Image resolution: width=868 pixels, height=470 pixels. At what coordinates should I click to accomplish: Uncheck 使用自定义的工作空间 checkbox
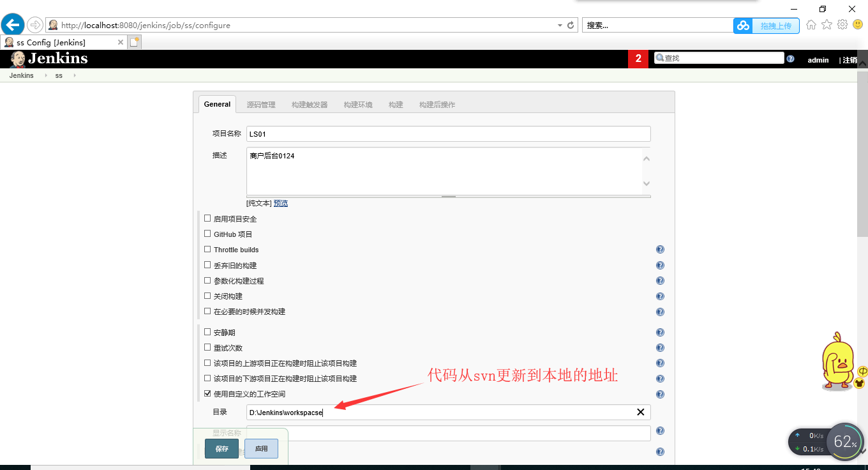coord(207,393)
